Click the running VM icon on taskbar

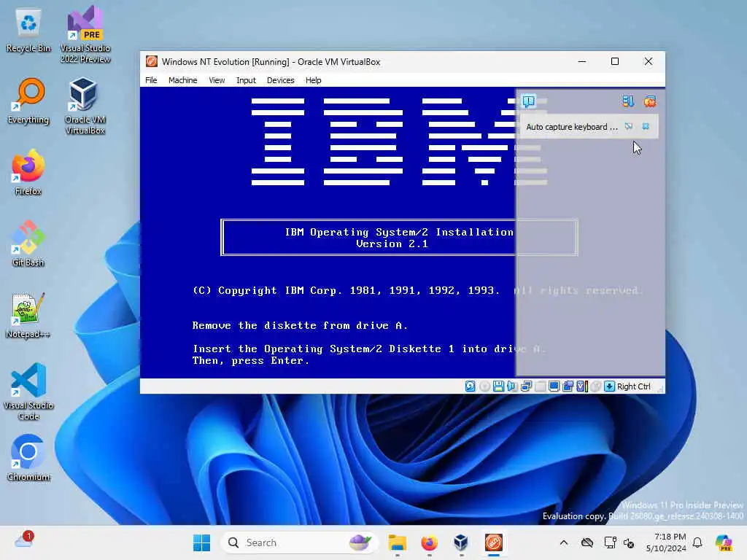(x=494, y=542)
